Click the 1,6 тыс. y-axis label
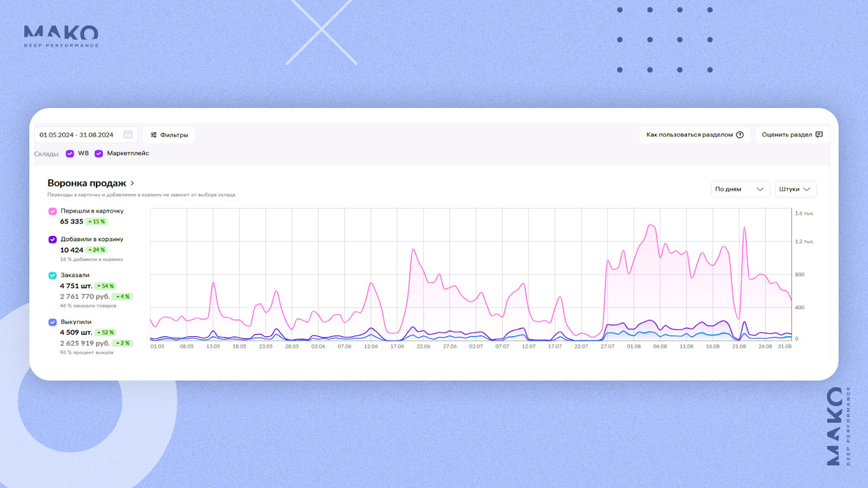 (805, 214)
